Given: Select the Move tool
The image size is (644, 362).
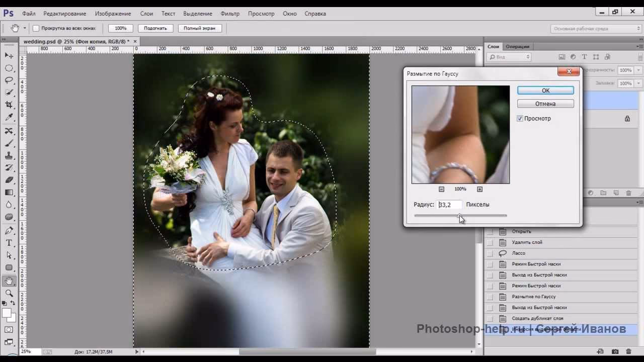Looking at the screenshot, I should [x=9, y=55].
